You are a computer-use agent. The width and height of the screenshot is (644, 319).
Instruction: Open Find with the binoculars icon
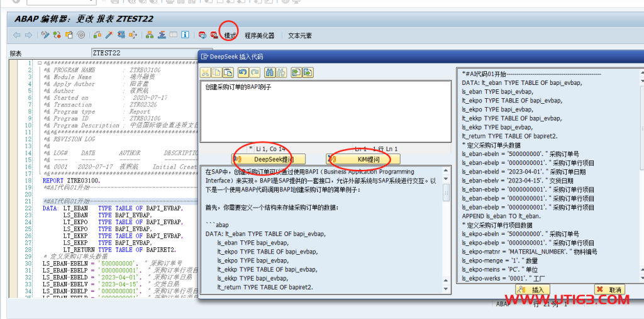click(x=270, y=73)
